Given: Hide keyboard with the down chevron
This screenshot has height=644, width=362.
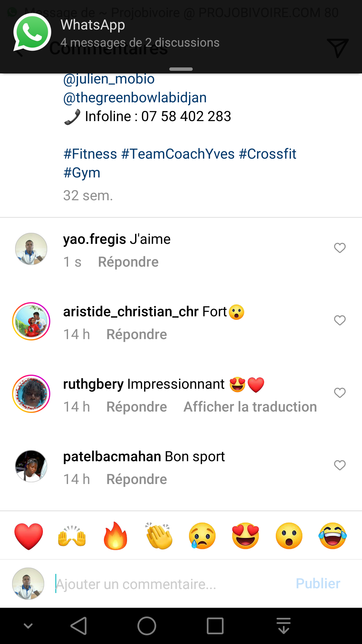Looking at the screenshot, I should pyautogui.click(x=28, y=626).
